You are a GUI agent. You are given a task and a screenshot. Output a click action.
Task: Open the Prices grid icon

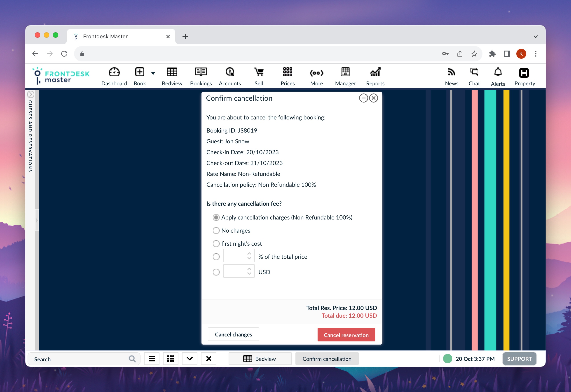pyautogui.click(x=288, y=72)
